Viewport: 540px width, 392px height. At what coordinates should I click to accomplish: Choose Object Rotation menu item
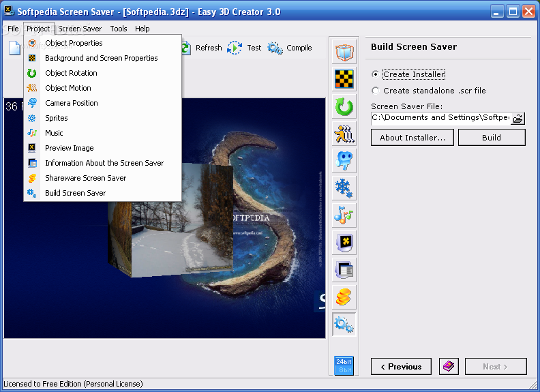(x=103, y=73)
